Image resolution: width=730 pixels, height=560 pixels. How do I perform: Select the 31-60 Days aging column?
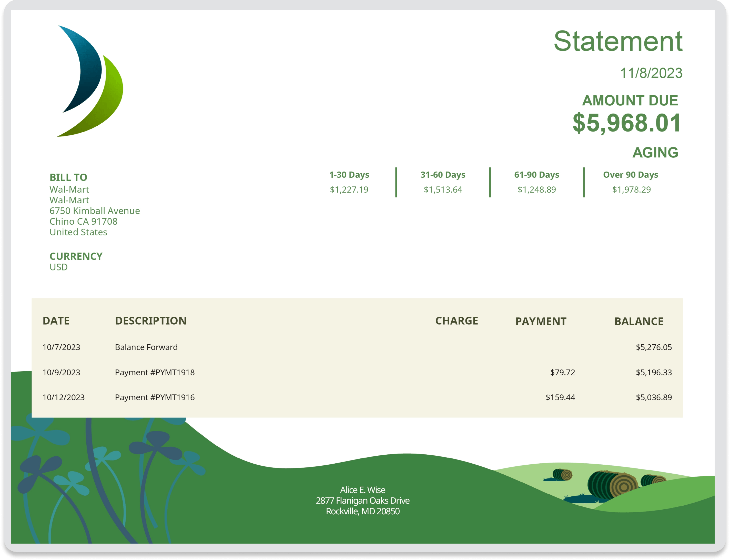coord(443,182)
